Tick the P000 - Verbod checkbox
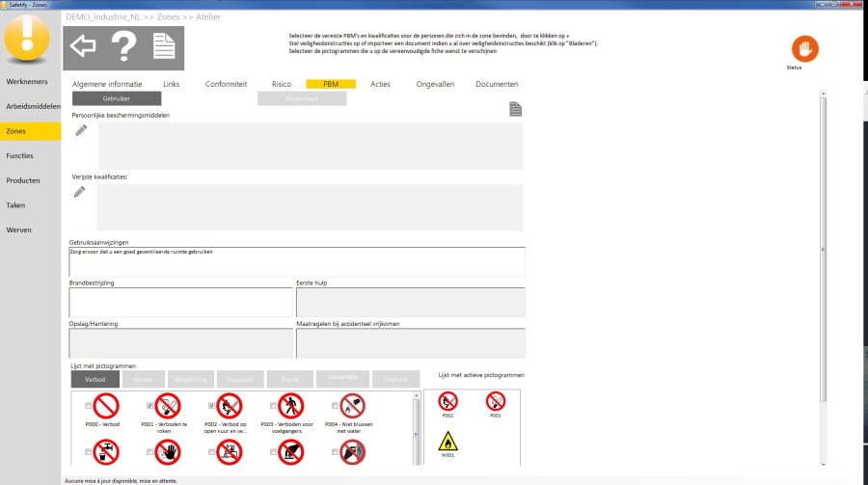This screenshot has height=485, width=868. [89, 406]
